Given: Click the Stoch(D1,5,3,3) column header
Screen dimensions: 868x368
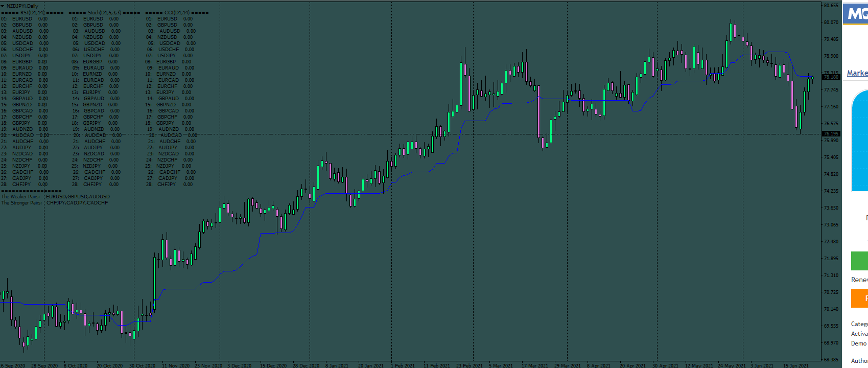Looking at the screenshot, I should click(104, 12).
